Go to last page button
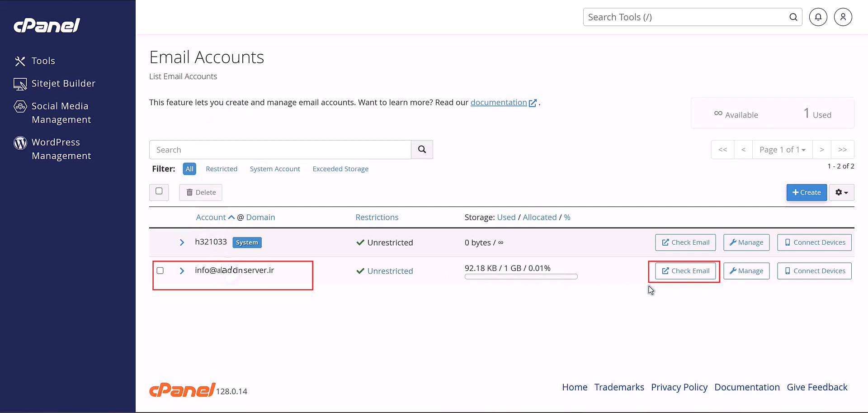Image resolution: width=868 pixels, height=413 pixels. point(843,150)
